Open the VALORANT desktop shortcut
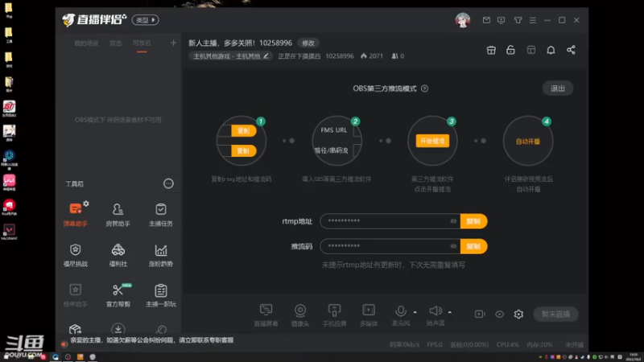The image size is (644, 362). click(9, 232)
